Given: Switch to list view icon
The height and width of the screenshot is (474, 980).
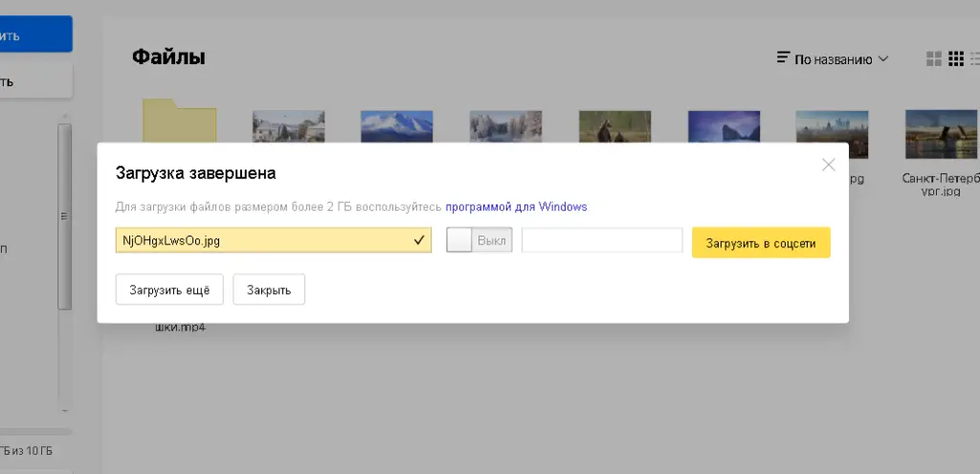Looking at the screenshot, I should (974, 59).
